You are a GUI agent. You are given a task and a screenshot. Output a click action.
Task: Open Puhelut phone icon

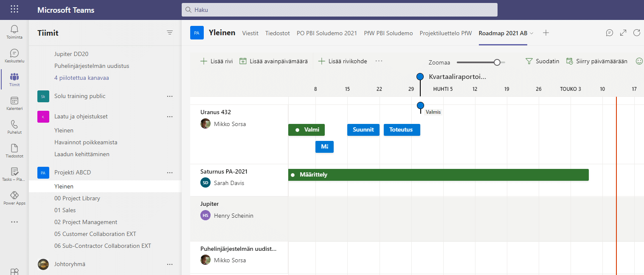pos(14,125)
